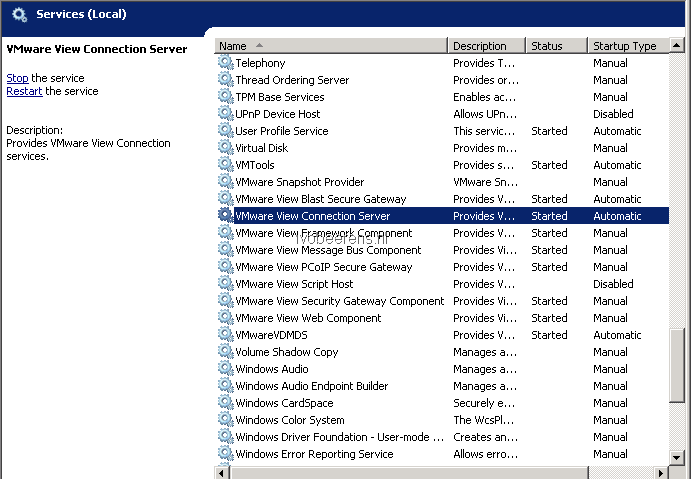The height and width of the screenshot is (479, 691).
Task: Stop the VMware View Connection Server service
Action: point(17,78)
